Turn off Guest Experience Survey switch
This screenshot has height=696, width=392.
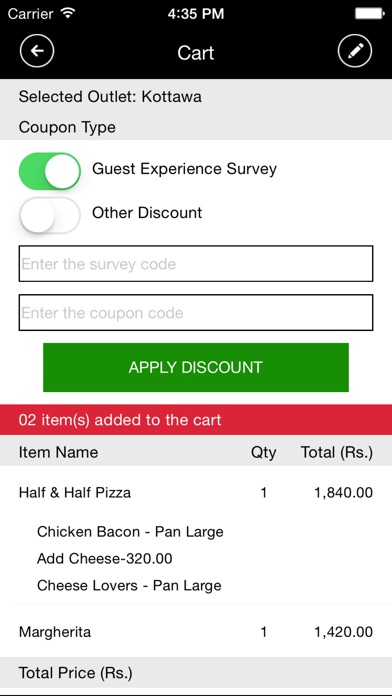[x=50, y=171]
